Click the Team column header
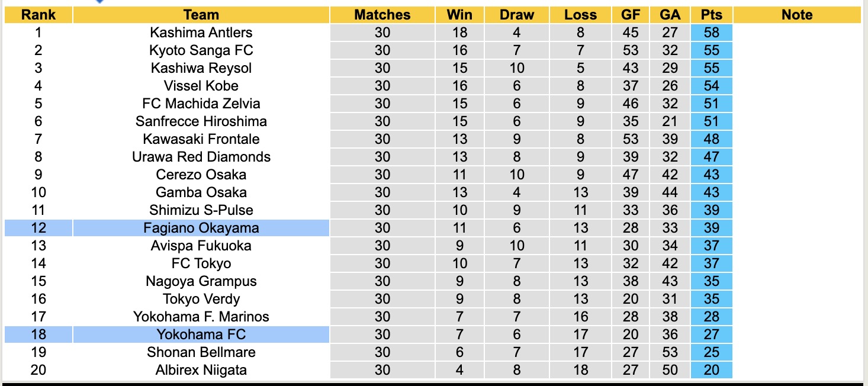The width and height of the screenshot is (868, 386). pos(201,15)
